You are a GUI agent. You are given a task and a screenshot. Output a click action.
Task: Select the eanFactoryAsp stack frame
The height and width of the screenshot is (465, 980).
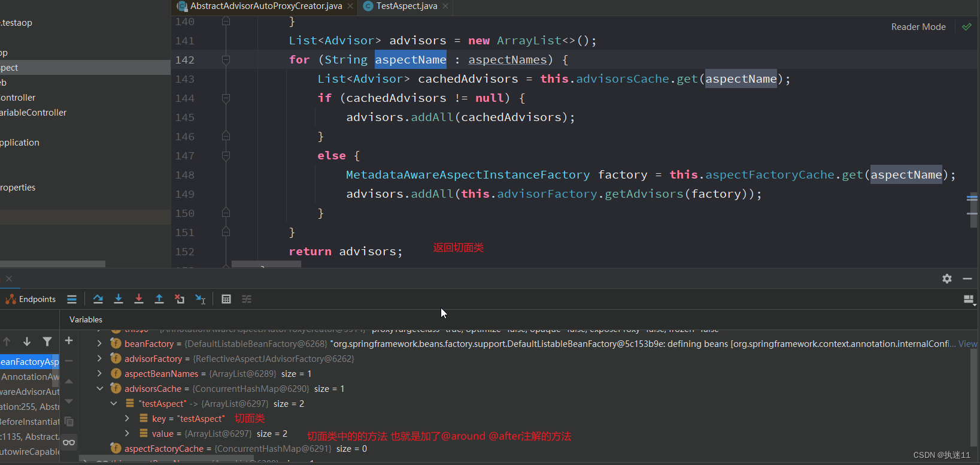pos(29,361)
